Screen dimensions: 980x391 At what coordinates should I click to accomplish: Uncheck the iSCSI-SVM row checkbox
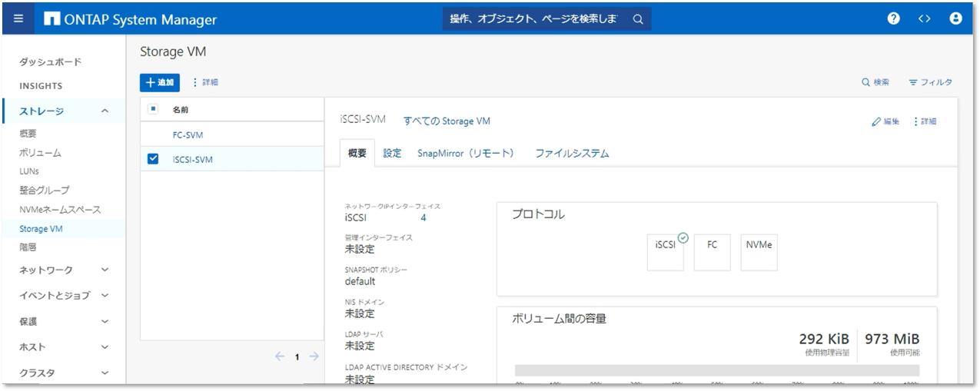tap(153, 159)
